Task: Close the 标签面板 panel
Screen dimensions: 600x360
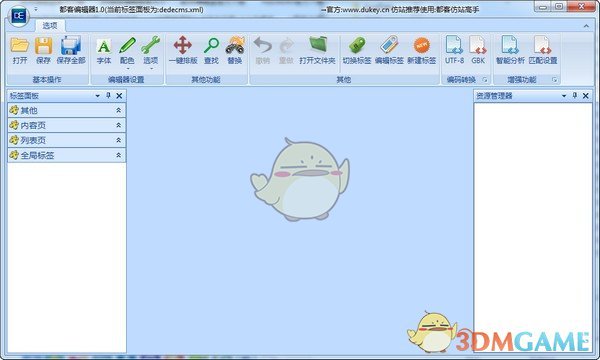Action: [119, 96]
